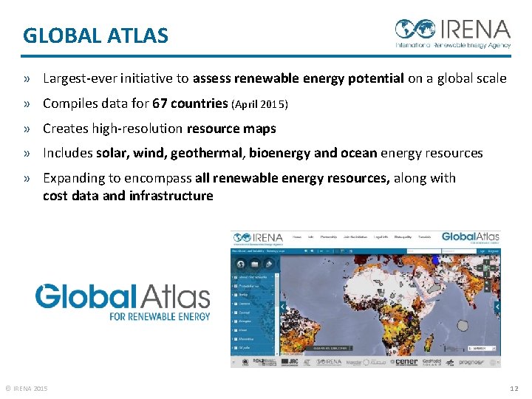Viewport: 532px width, 399px height.
Task: Pan the map up with the arrow control
Action: (486, 262)
